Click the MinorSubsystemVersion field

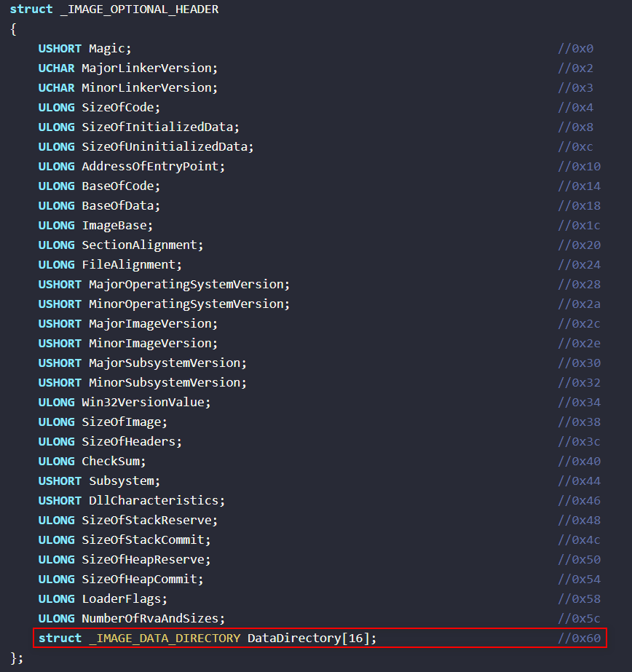point(167,383)
